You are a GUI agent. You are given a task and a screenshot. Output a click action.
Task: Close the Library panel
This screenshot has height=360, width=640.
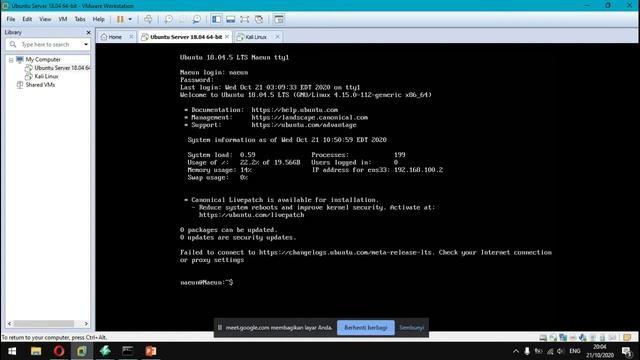[x=89, y=32]
